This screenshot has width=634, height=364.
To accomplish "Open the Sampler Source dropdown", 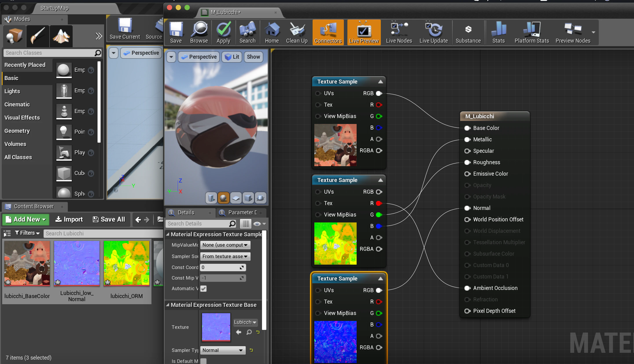I will [x=225, y=256].
